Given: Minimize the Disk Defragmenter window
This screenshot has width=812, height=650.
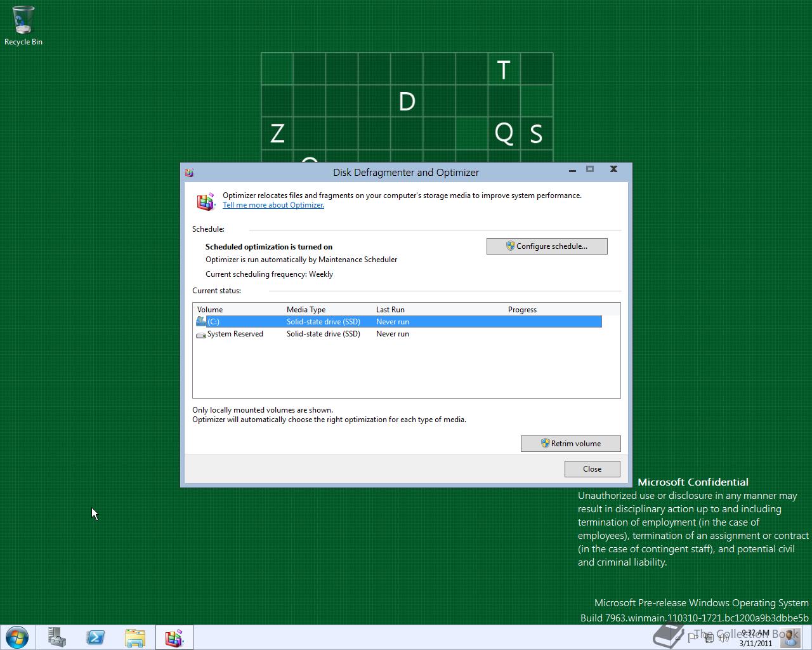Looking at the screenshot, I should (572, 169).
